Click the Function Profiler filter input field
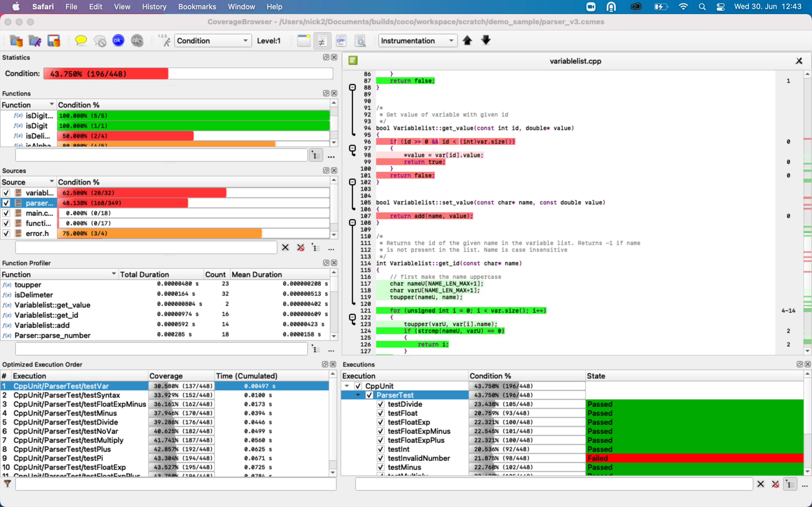This screenshot has width=812, height=507. tap(161, 349)
